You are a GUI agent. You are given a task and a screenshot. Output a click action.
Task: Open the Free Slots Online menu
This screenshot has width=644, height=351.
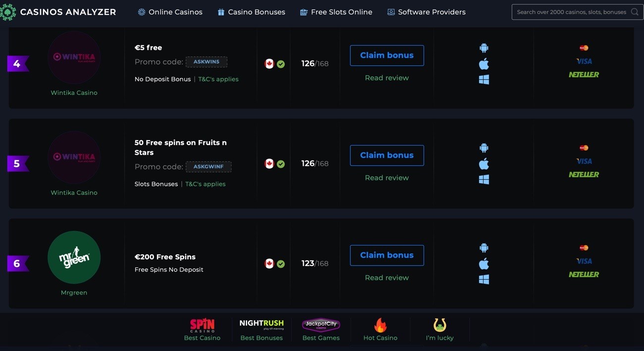[x=336, y=12]
